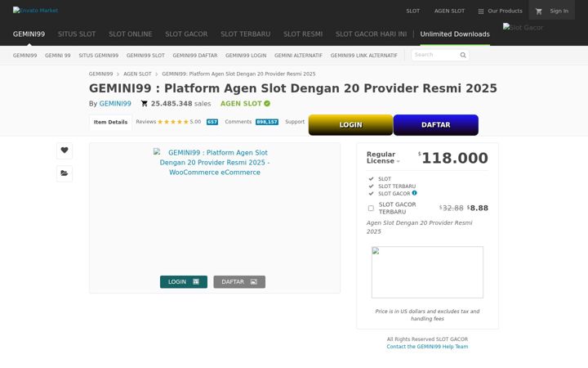Click the blank image below the license description
The height and width of the screenshot is (368, 588).
pos(427,272)
